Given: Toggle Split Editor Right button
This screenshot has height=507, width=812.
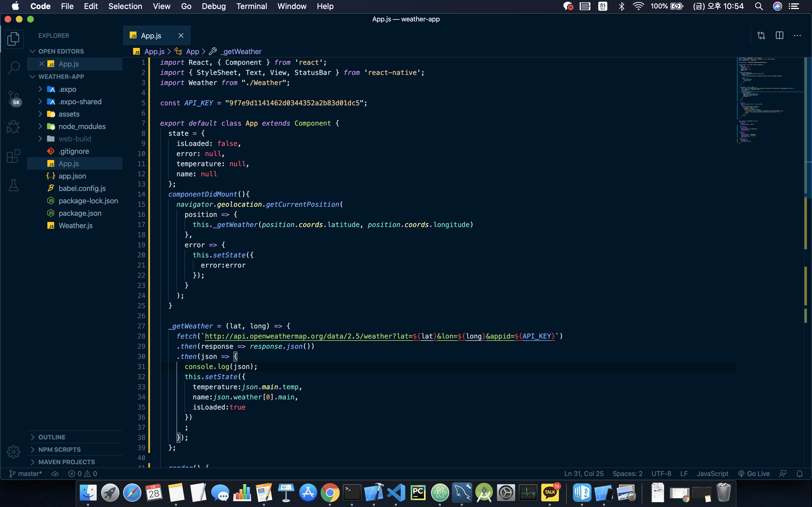Looking at the screenshot, I should 779,35.
